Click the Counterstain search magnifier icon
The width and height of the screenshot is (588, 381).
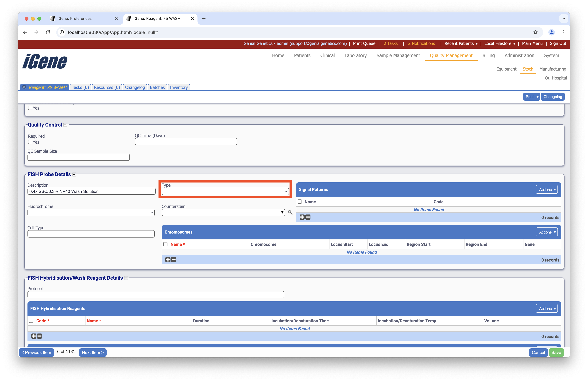pyautogui.click(x=290, y=212)
